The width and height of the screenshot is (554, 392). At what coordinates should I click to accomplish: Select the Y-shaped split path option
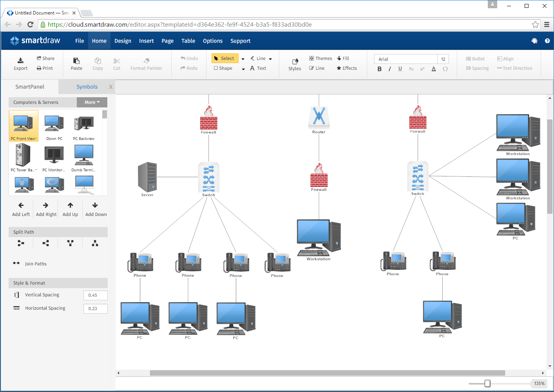70,243
